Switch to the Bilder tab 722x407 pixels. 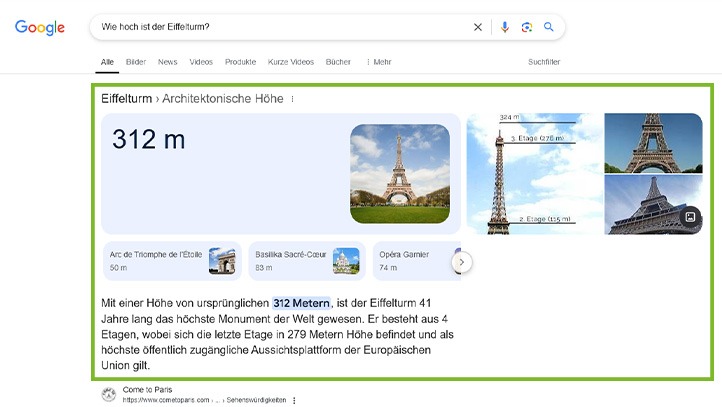[136, 62]
